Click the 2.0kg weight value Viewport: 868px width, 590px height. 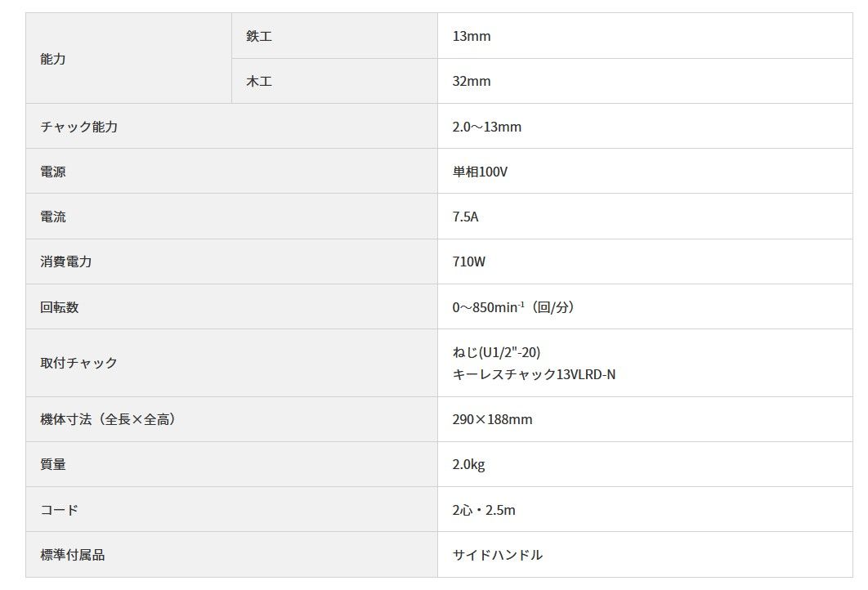point(468,464)
